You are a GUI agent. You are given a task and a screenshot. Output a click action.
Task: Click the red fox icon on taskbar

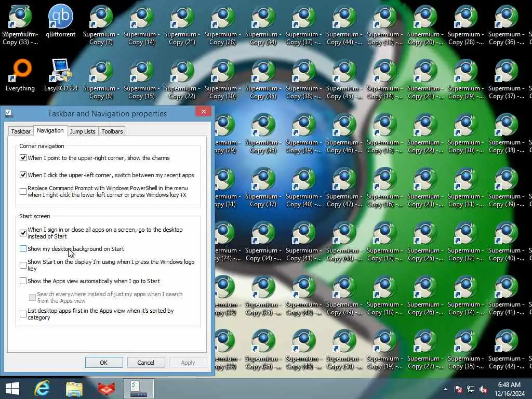(106, 389)
